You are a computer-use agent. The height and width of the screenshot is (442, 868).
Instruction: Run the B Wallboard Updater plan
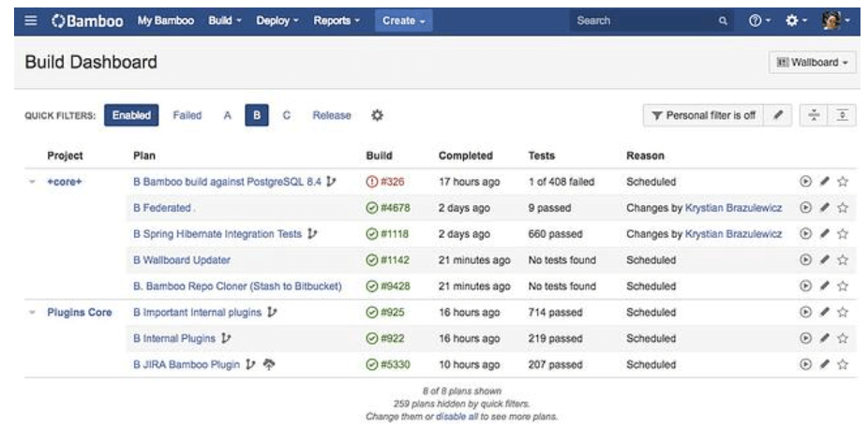click(805, 259)
